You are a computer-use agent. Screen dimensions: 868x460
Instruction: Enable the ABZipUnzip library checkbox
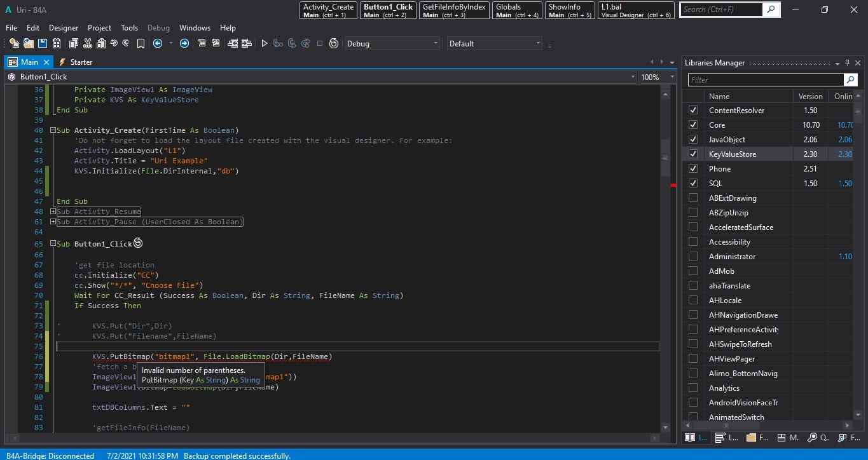pyautogui.click(x=693, y=212)
